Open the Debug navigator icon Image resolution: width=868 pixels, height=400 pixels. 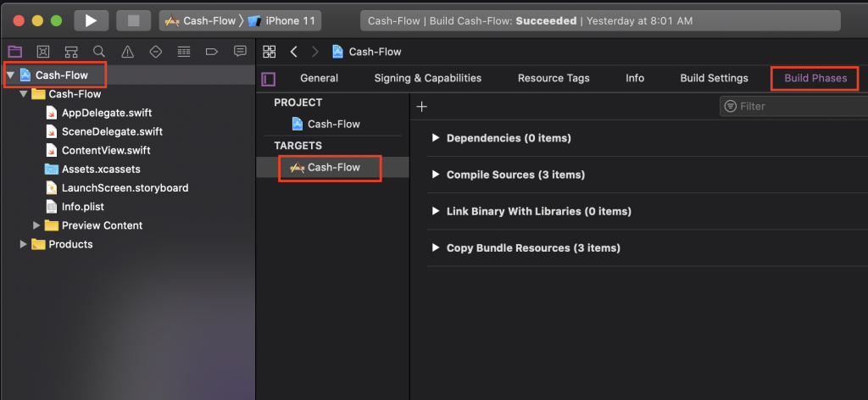click(x=184, y=52)
